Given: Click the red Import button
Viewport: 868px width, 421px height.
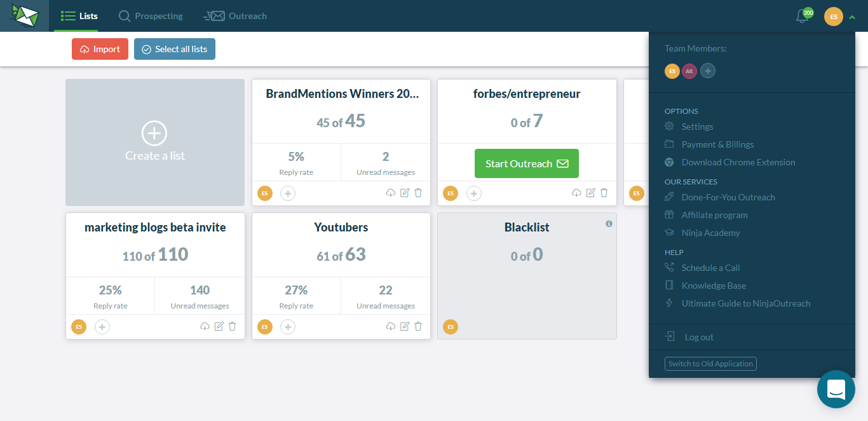Looking at the screenshot, I should (x=100, y=49).
